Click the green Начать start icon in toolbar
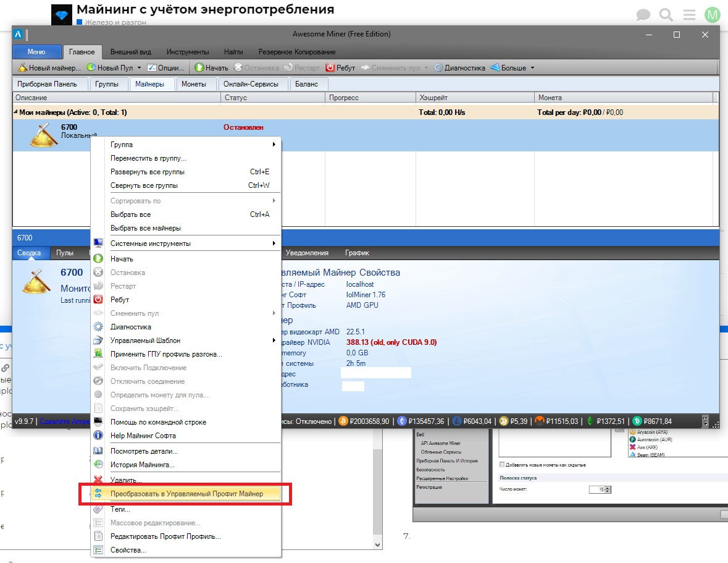The height and width of the screenshot is (563, 728). [199, 68]
